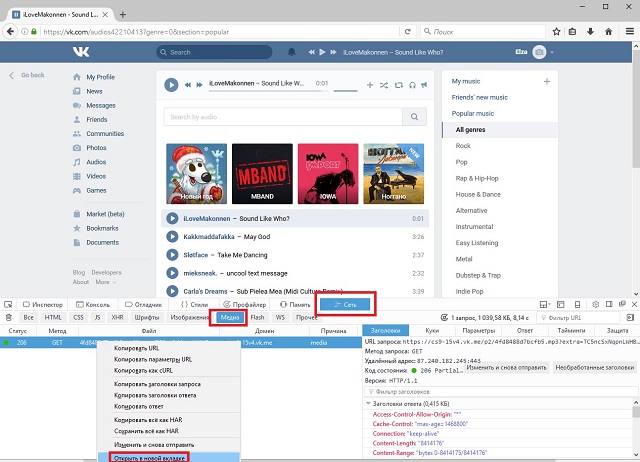This screenshot has width=640, height=462.
Task: Enable the Все network filter
Action: click(x=29, y=317)
